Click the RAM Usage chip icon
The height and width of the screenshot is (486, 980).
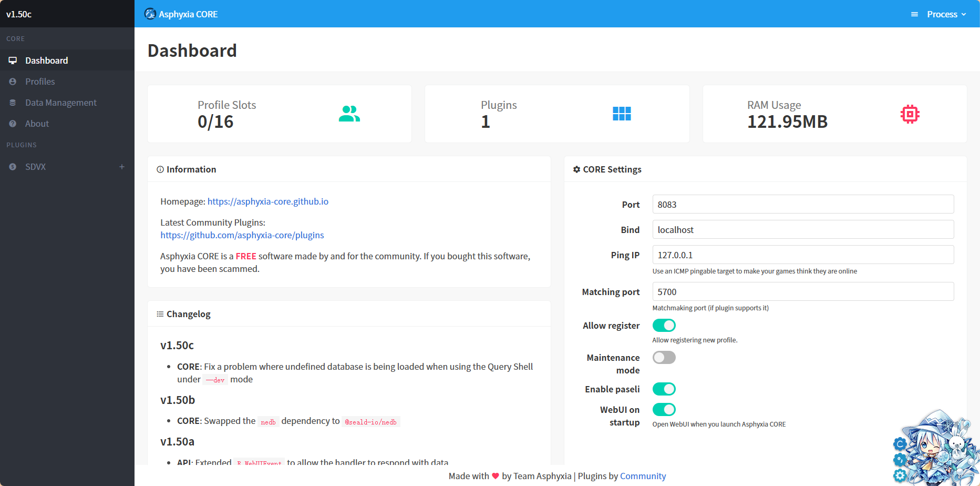click(910, 114)
